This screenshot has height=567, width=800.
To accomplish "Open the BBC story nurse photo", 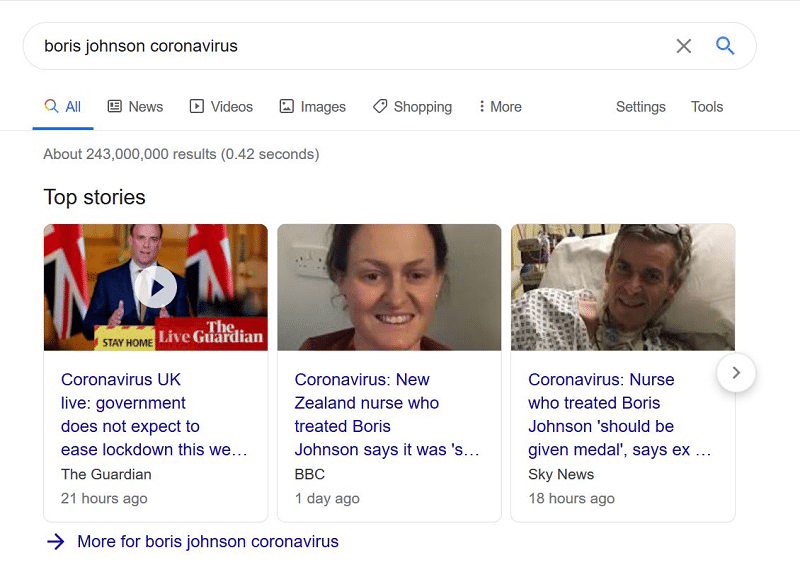I will (x=389, y=287).
